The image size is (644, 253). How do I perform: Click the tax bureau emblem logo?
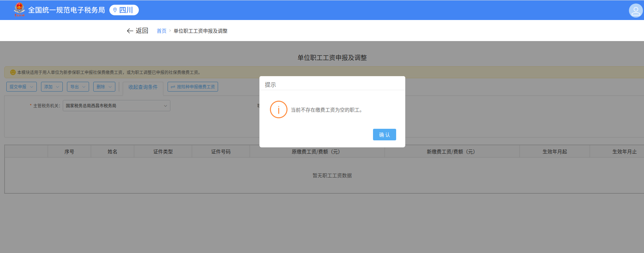[x=19, y=10]
